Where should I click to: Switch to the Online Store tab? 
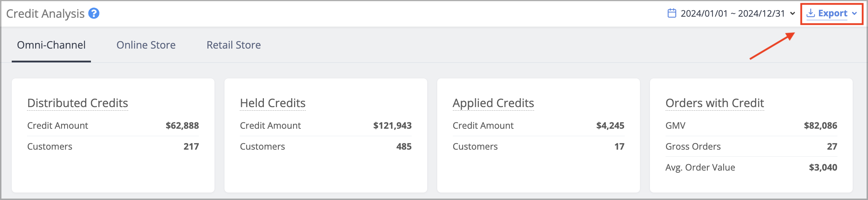pyautogui.click(x=146, y=45)
